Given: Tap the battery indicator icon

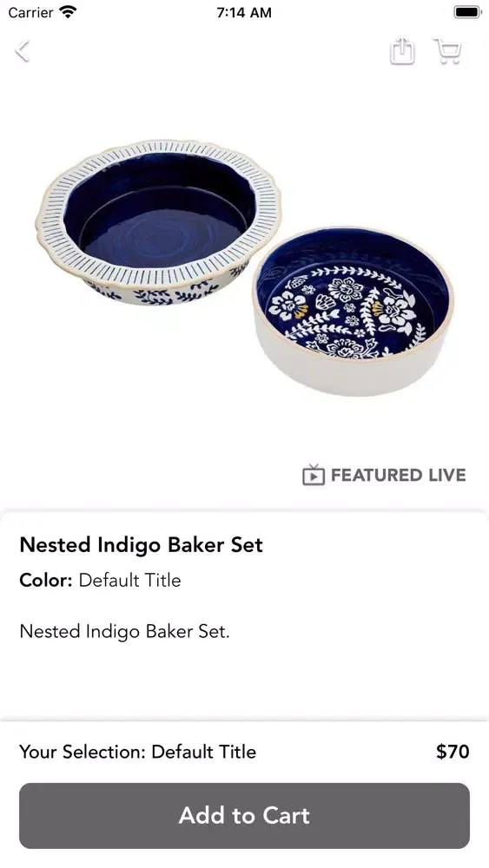Looking at the screenshot, I should point(467,11).
